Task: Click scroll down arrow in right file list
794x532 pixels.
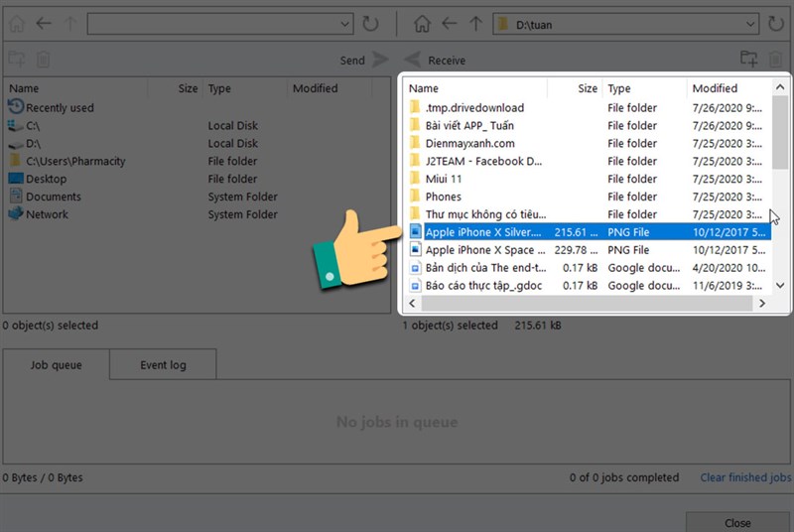Action: click(780, 286)
